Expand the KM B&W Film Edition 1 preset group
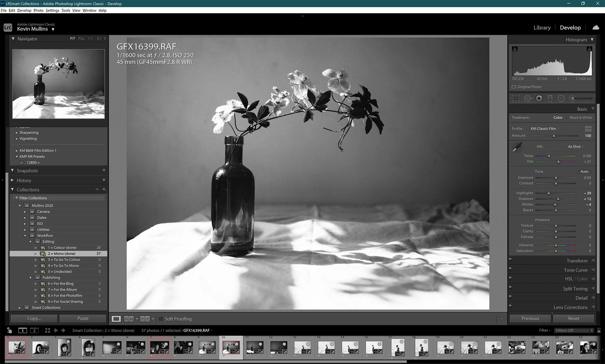605x364 pixels. (x=17, y=150)
